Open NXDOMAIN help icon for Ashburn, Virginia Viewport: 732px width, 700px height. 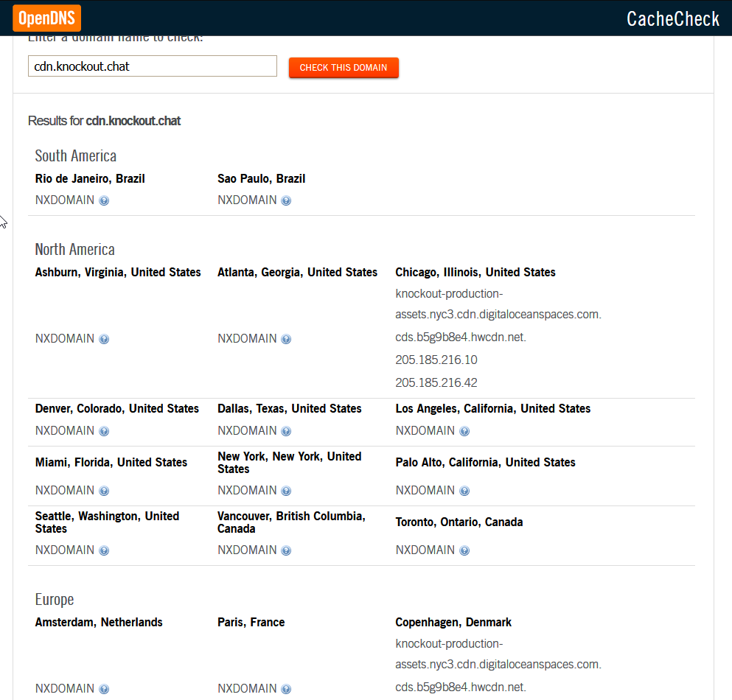coord(104,339)
